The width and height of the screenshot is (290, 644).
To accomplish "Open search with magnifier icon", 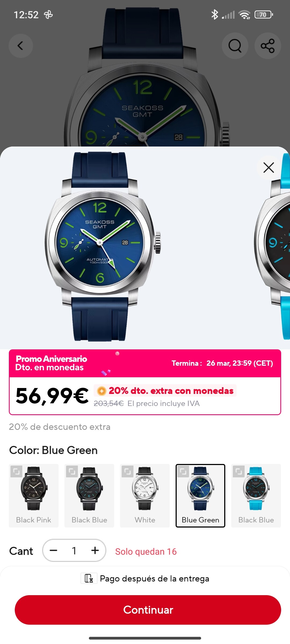I will 235,46.
